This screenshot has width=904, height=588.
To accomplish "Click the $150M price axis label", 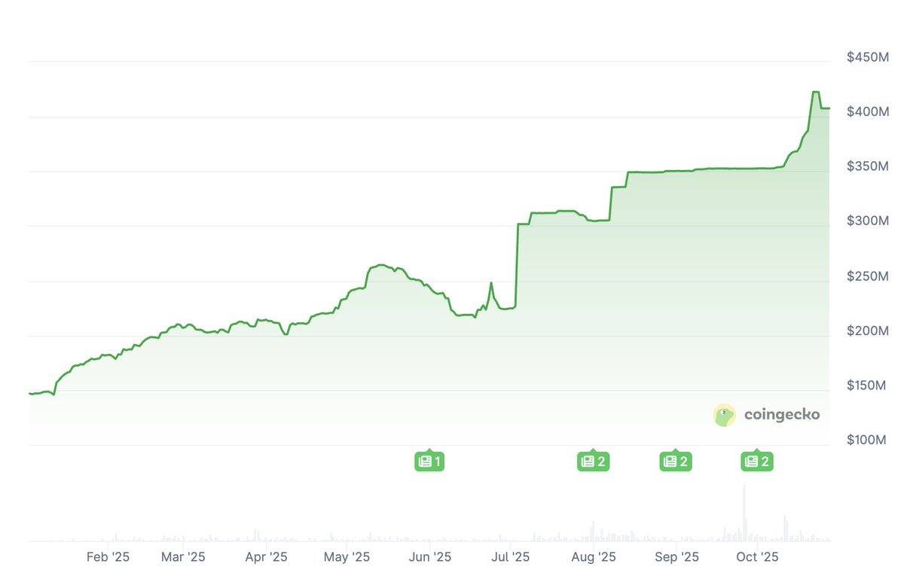I will [x=867, y=385].
